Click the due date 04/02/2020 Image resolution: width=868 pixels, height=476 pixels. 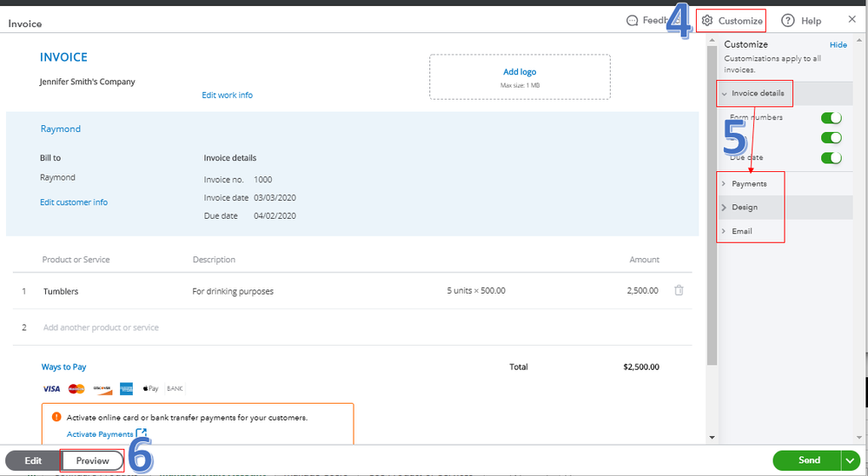click(275, 216)
